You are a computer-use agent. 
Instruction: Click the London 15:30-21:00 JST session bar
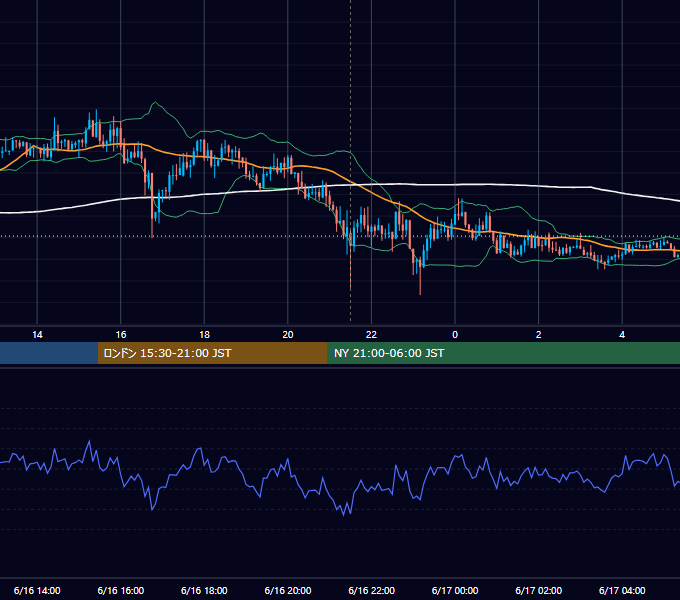click(x=212, y=353)
